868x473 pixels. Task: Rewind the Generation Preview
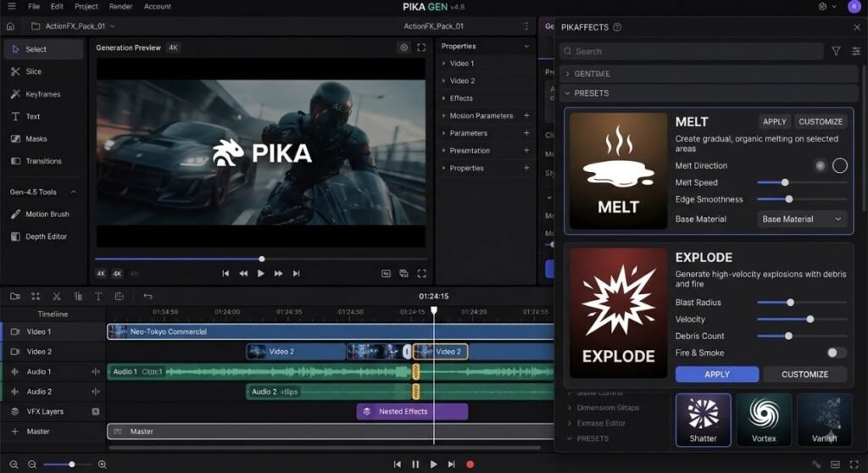click(x=243, y=274)
